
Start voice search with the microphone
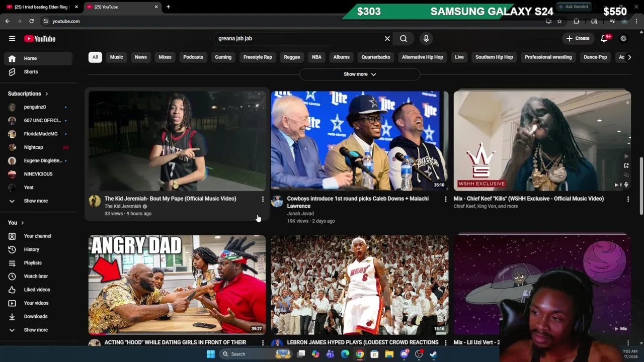426,39
